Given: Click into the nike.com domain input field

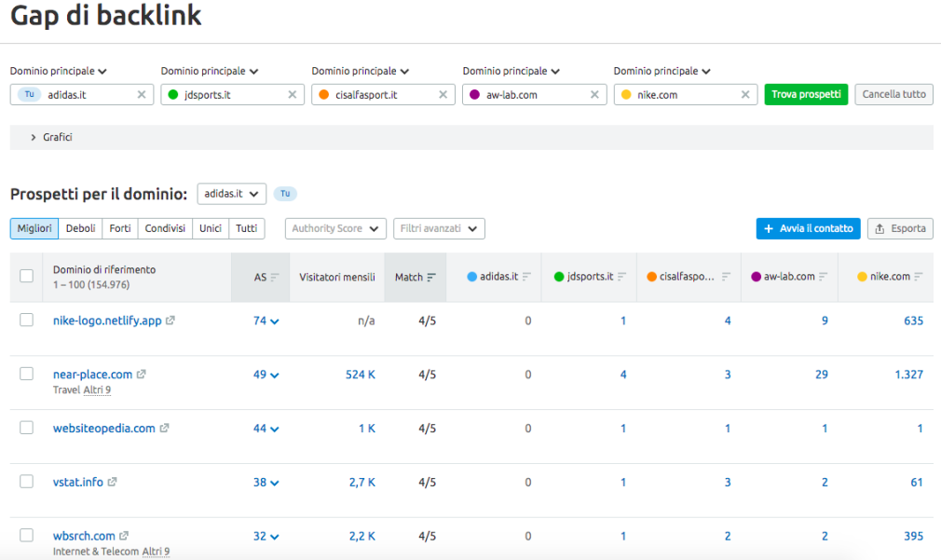Looking at the screenshot, I should pos(686,94).
